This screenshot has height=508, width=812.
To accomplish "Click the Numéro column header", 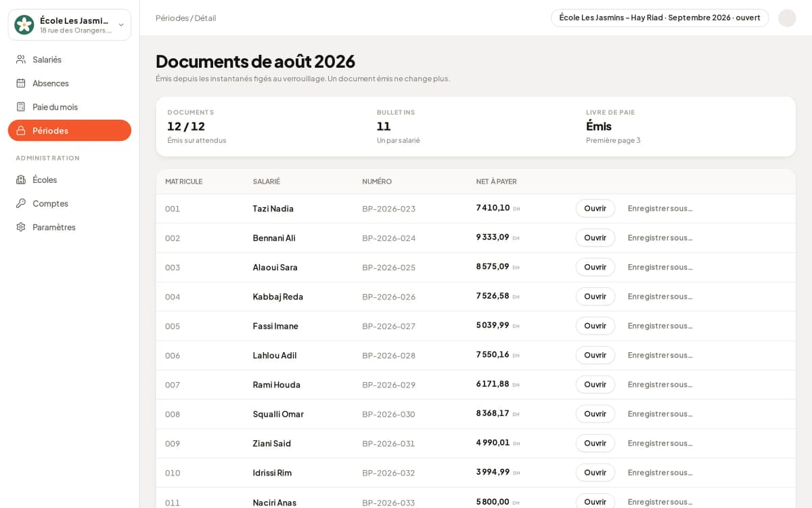I will click(x=377, y=182).
